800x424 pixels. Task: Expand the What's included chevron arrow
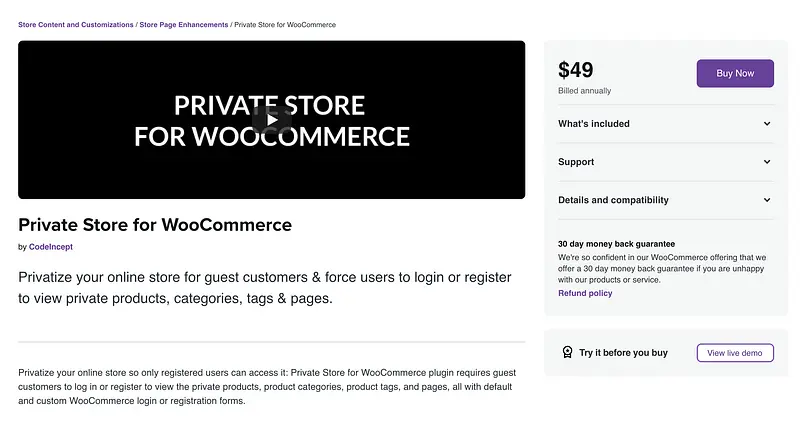(767, 124)
